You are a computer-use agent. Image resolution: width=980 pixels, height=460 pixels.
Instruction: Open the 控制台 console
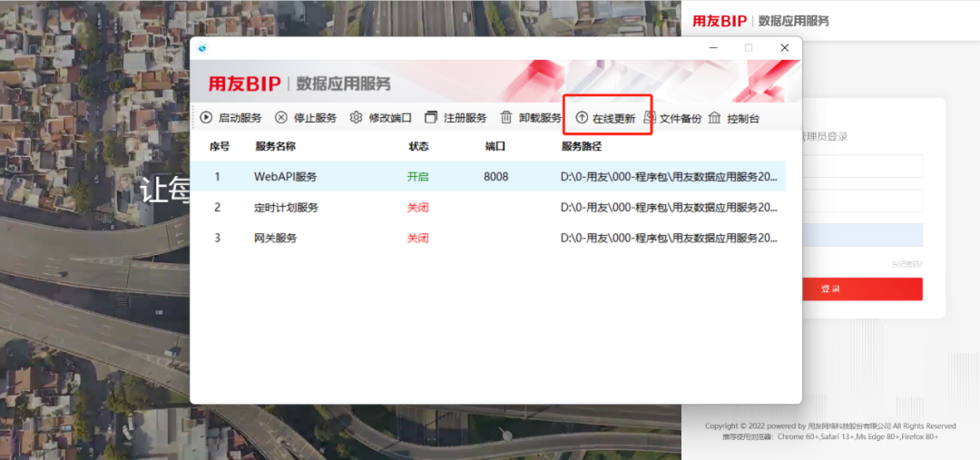734,118
